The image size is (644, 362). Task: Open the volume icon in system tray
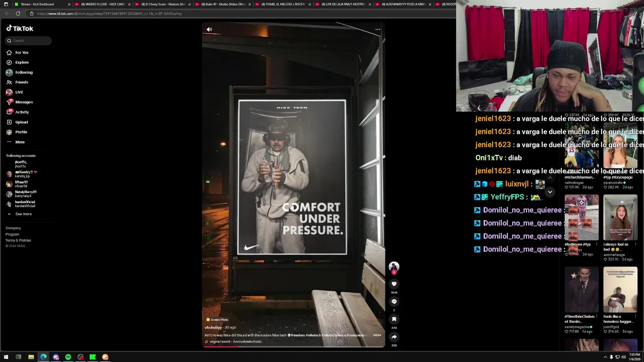tap(623, 357)
